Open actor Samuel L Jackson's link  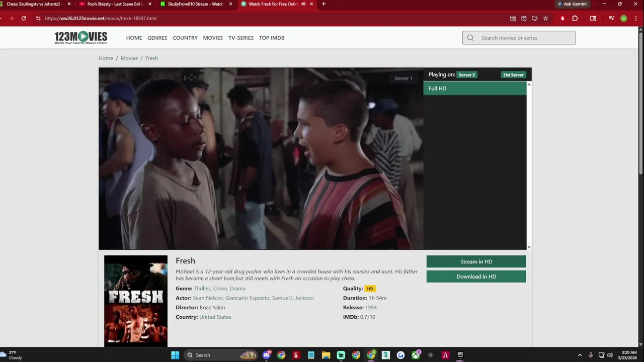click(x=293, y=298)
